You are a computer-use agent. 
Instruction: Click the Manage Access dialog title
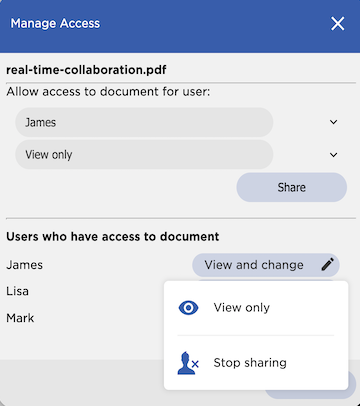click(x=55, y=24)
